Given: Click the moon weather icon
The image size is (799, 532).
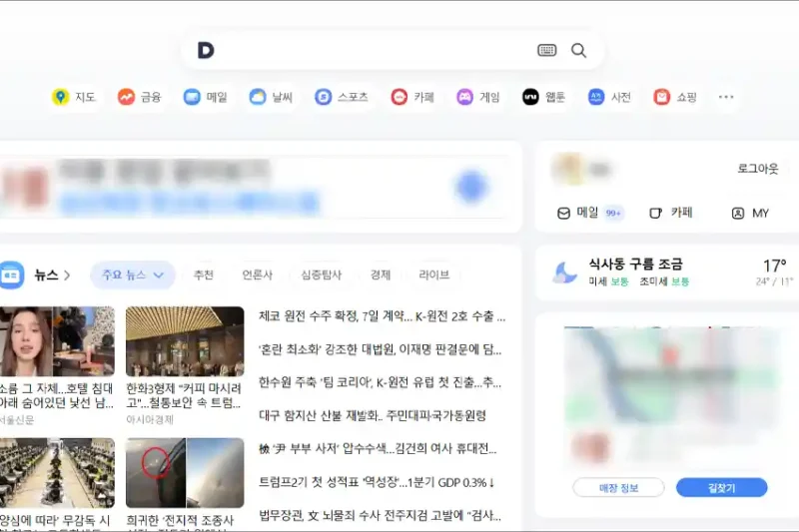Looking at the screenshot, I should [x=564, y=272].
